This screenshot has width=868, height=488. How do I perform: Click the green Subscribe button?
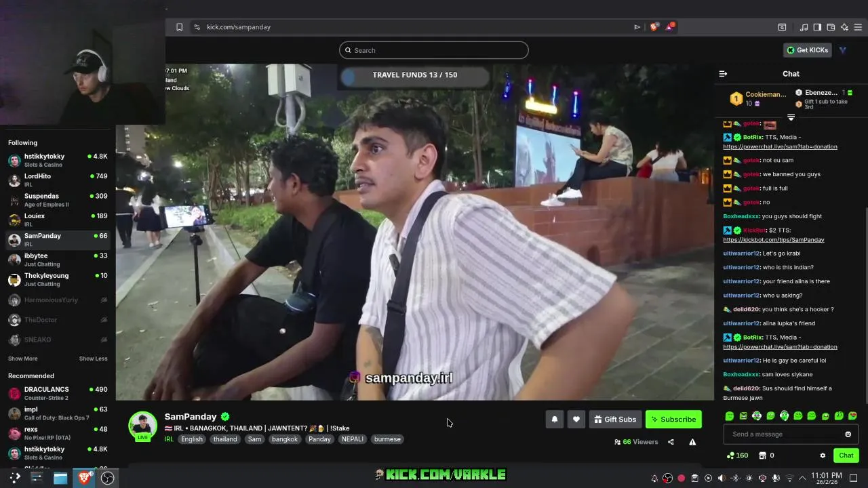click(x=673, y=420)
